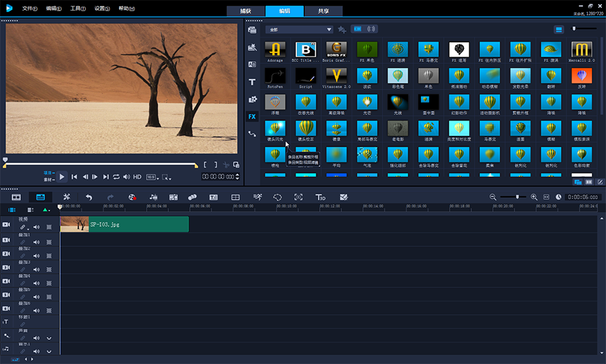
Task: Switch to the 共享 share tab
Action: click(x=323, y=11)
